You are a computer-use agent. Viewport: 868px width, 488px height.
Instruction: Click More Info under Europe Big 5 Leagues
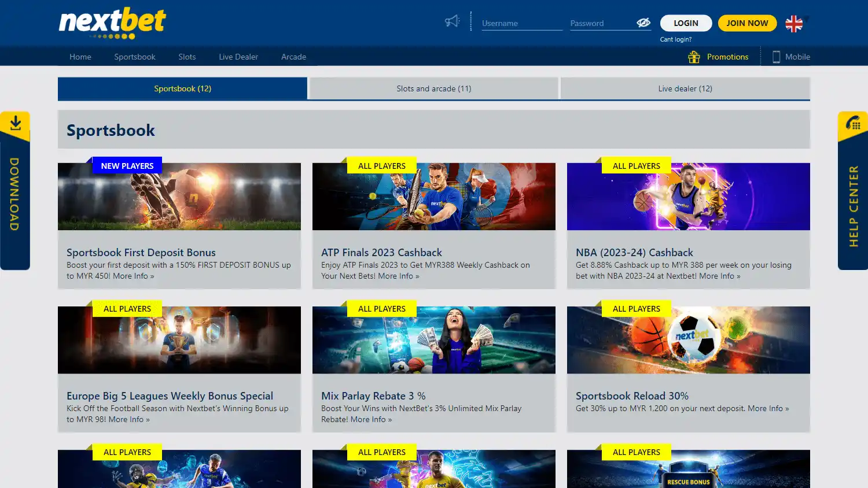click(129, 419)
